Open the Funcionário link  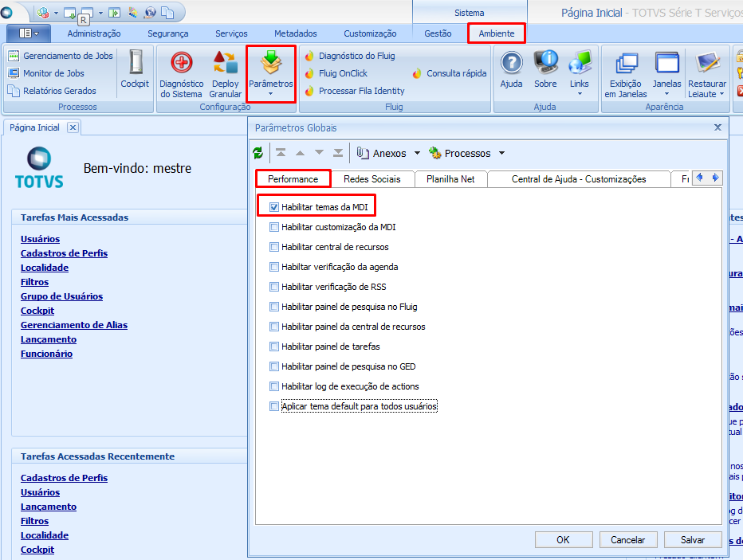(x=46, y=354)
